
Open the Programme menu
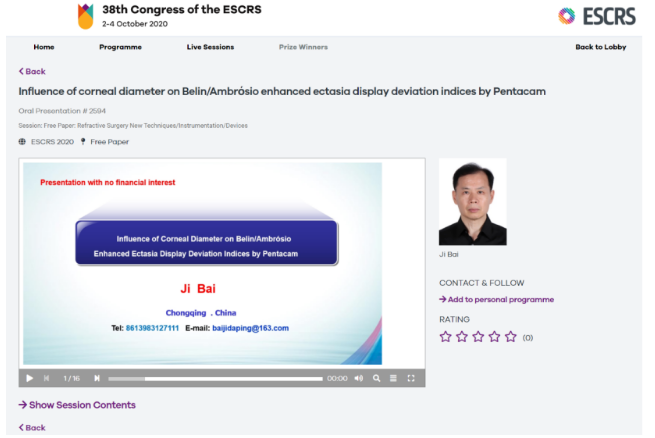120,47
